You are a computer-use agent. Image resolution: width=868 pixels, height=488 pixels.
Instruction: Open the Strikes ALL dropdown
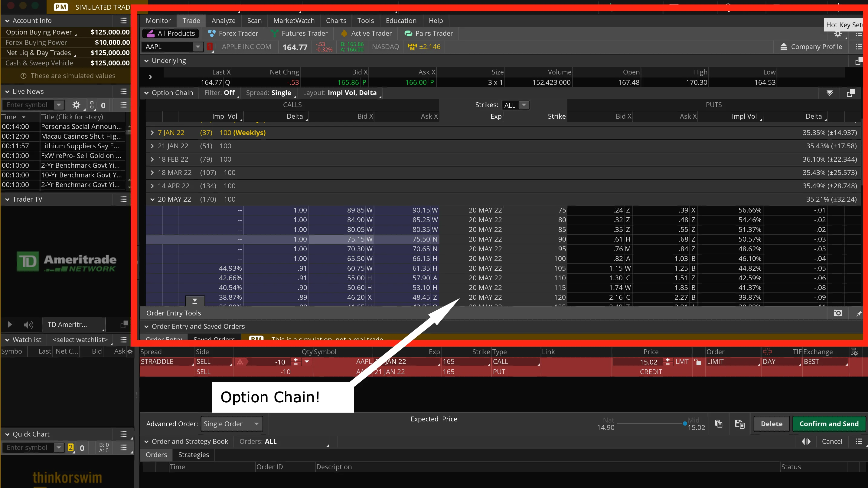pos(516,105)
